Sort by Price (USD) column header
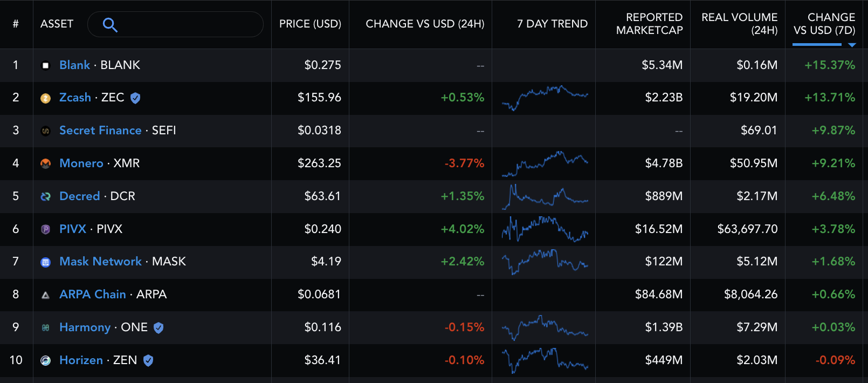The width and height of the screenshot is (868, 383). (x=310, y=24)
